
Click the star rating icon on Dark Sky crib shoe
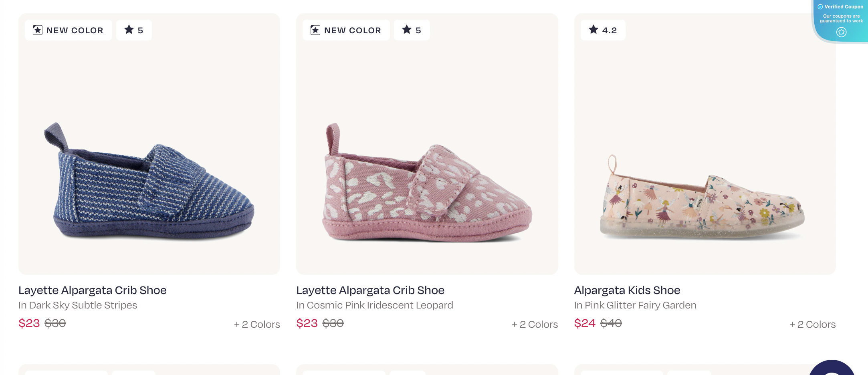129,30
